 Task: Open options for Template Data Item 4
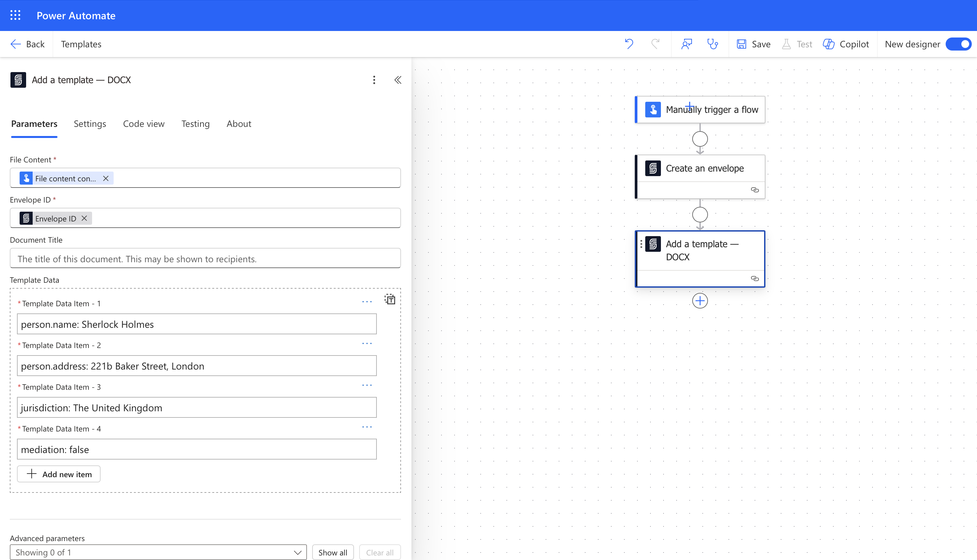click(366, 427)
